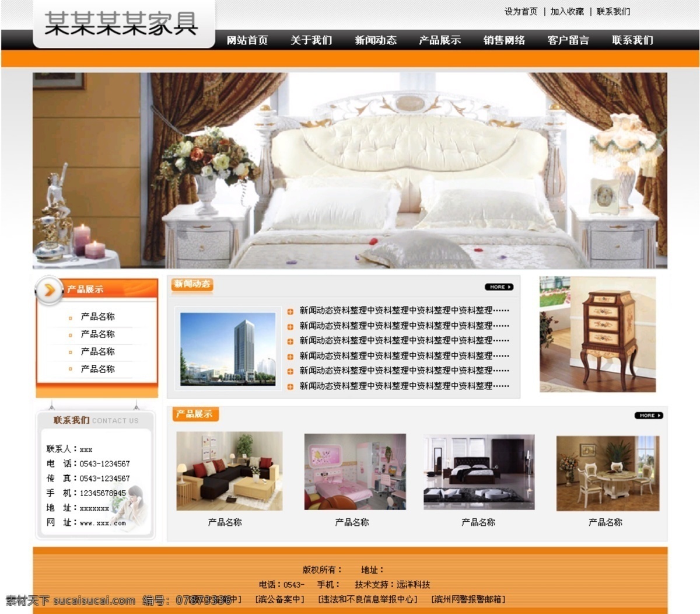Click the 手机 12345678945 contact line

pyautogui.click(x=86, y=493)
